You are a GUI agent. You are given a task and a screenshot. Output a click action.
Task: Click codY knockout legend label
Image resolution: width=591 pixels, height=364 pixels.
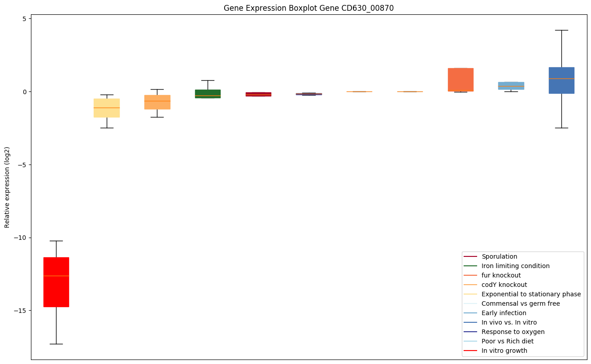[504, 285]
